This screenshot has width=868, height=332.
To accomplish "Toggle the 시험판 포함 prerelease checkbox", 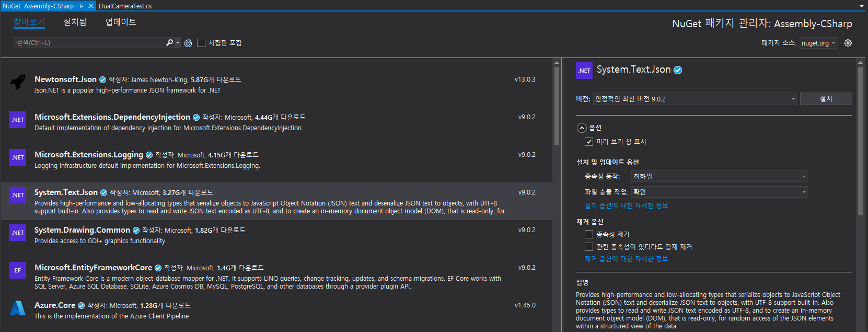I will [x=201, y=43].
